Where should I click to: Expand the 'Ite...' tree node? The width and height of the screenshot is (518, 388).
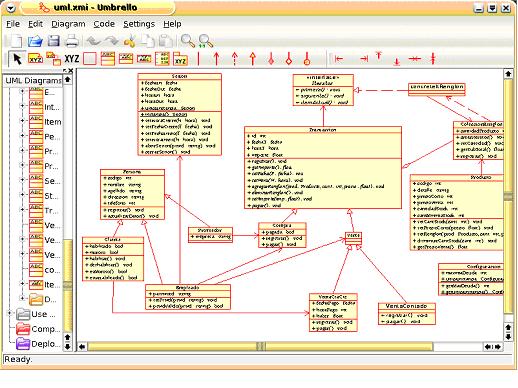(22, 283)
